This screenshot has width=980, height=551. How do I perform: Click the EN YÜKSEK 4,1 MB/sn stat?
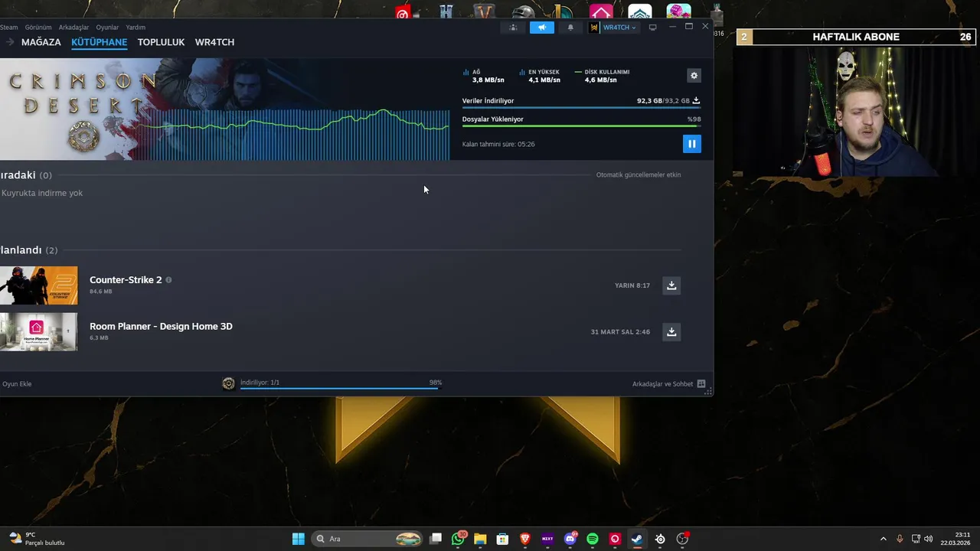[x=540, y=76]
